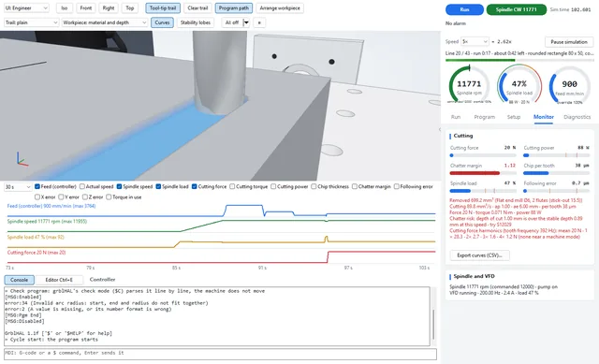Enable the Actual speed curve checkbox
The width and height of the screenshot is (599, 364).
pyautogui.click(x=82, y=186)
